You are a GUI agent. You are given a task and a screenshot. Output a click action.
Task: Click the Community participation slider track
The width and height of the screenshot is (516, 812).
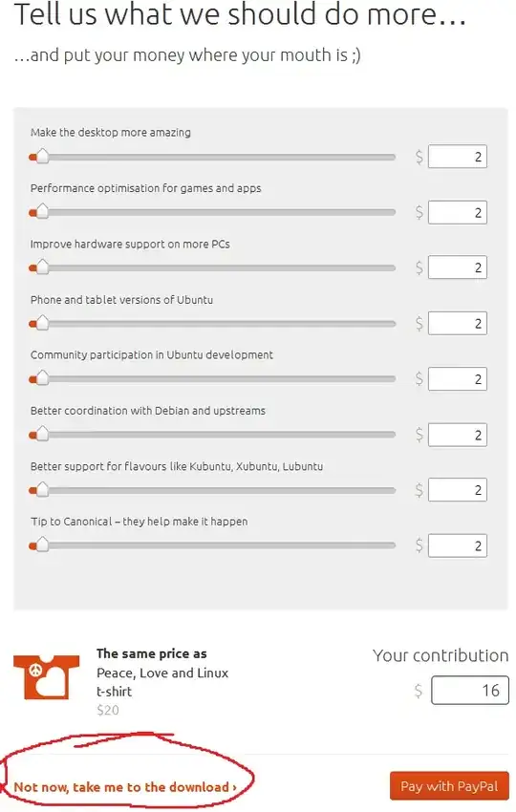212,379
